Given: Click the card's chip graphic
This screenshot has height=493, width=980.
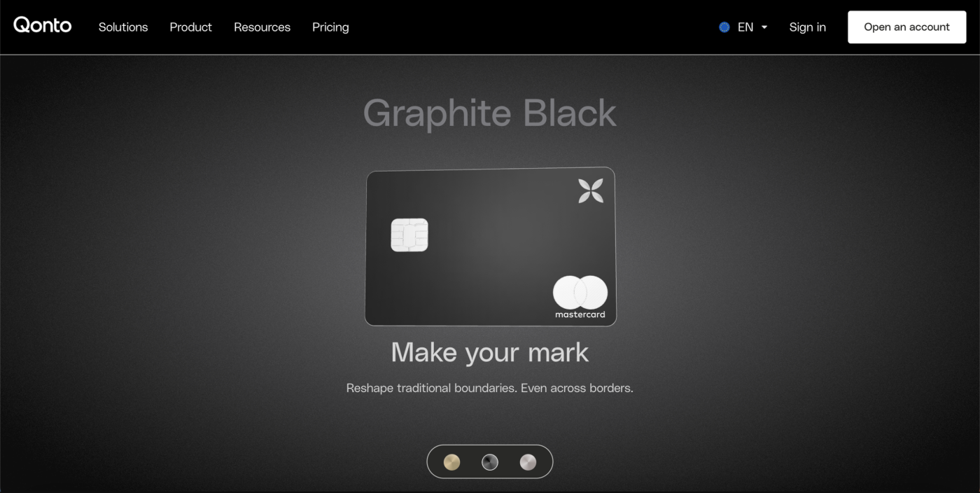Looking at the screenshot, I should (409, 235).
